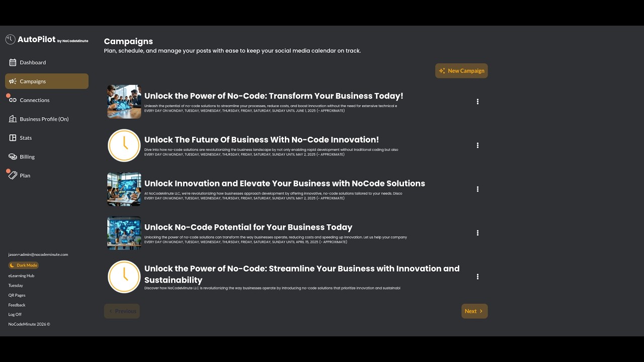Click the Business Profile building icon
This screenshot has width=644, height=362.
[13, 119]
